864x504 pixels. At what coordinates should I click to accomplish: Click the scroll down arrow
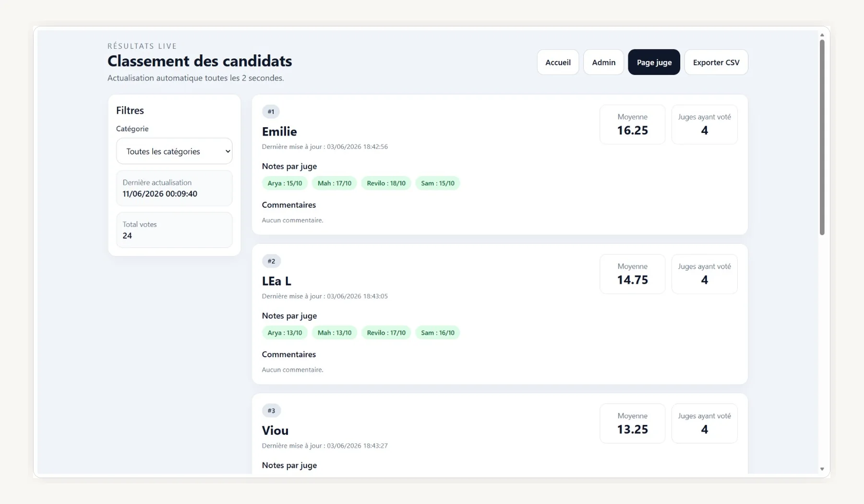(822, 469)
